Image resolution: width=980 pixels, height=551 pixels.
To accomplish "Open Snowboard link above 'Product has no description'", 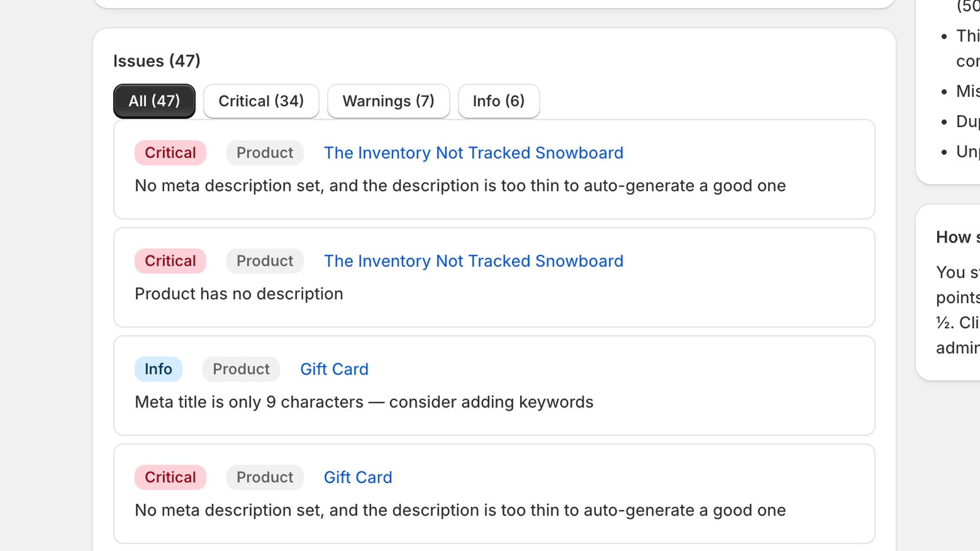I will pos(473,261).
